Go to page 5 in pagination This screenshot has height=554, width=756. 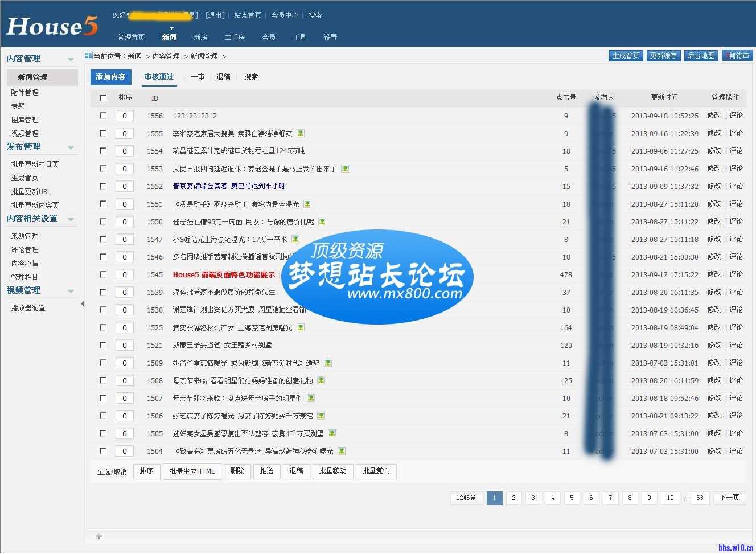572,498
